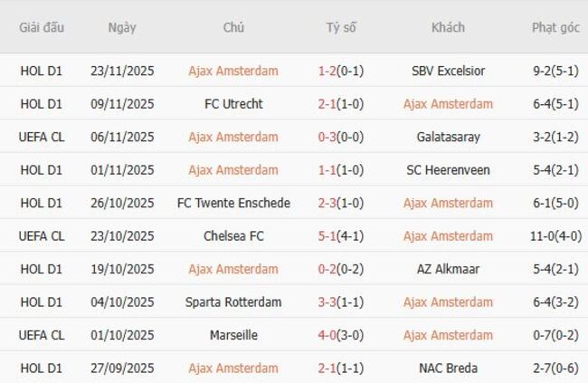The height and width of the screenshot is (383, 588).
Task: Click the 11-0(4-0) corner kick stat
Action: (555, 236)
